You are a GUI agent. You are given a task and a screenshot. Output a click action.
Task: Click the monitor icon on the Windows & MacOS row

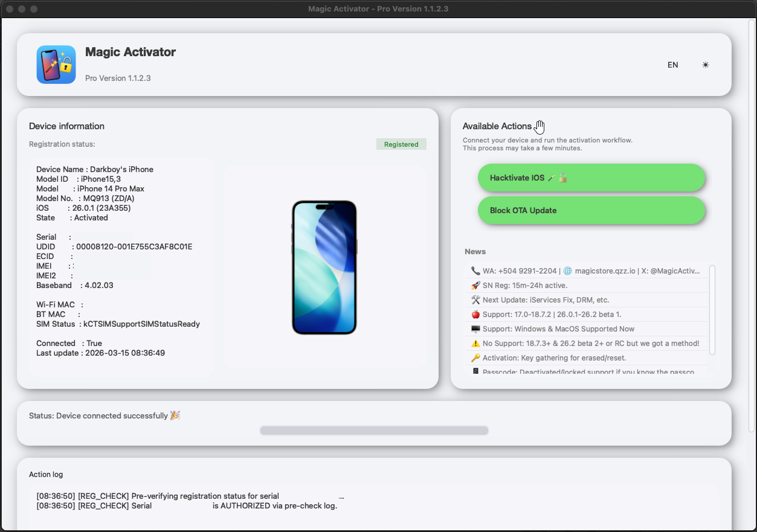(x=475, y=328)
